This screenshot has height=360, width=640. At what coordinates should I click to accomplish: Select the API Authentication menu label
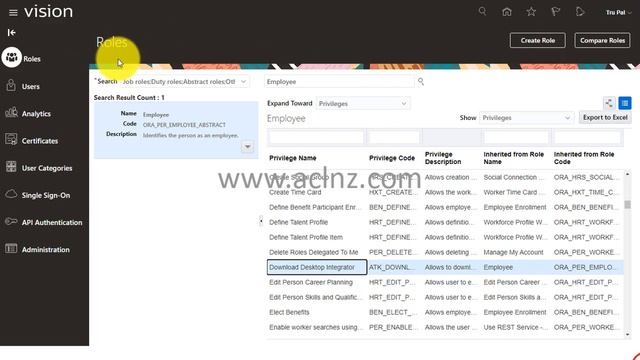click(52, 222)
